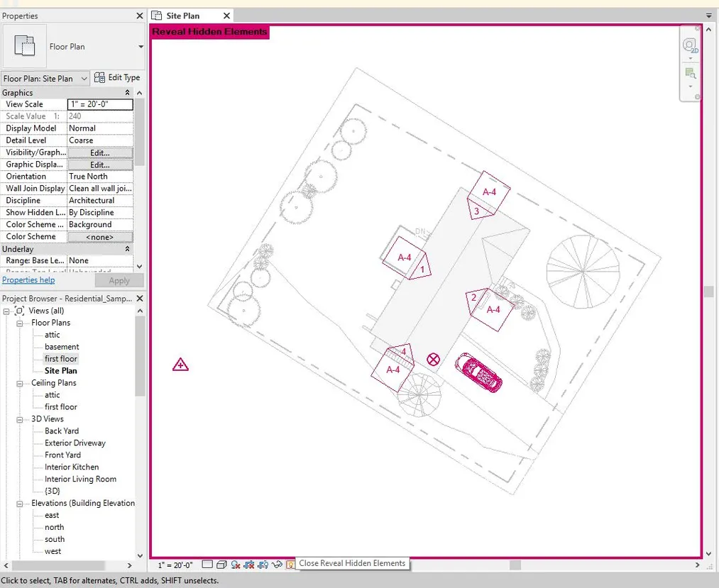Image resolution: width=719 pixels, height=588 pixels.
Task: Switch to the Site Plan view tab
Action: pos(182,16)
